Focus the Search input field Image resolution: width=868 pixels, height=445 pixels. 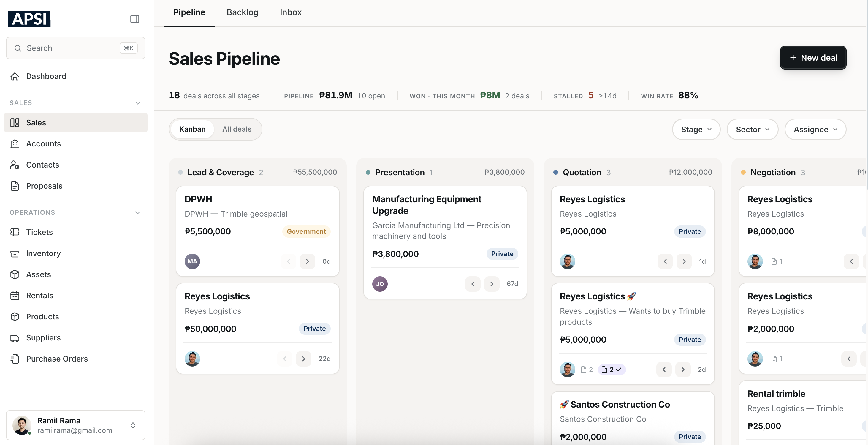(x=75, y=48)
